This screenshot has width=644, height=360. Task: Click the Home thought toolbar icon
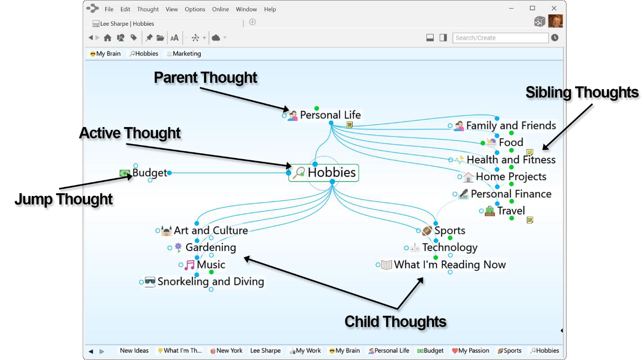point(107,38)
